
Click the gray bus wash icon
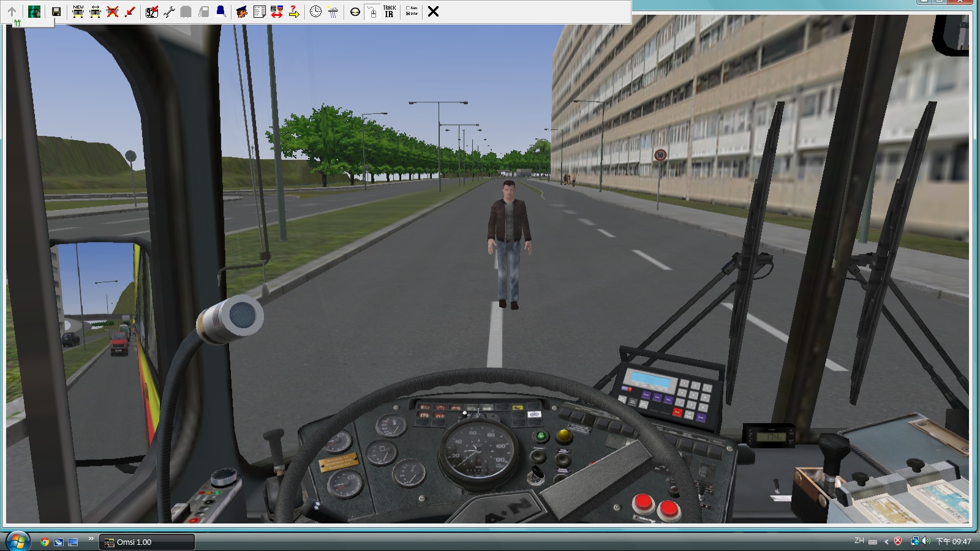(186, 12)
